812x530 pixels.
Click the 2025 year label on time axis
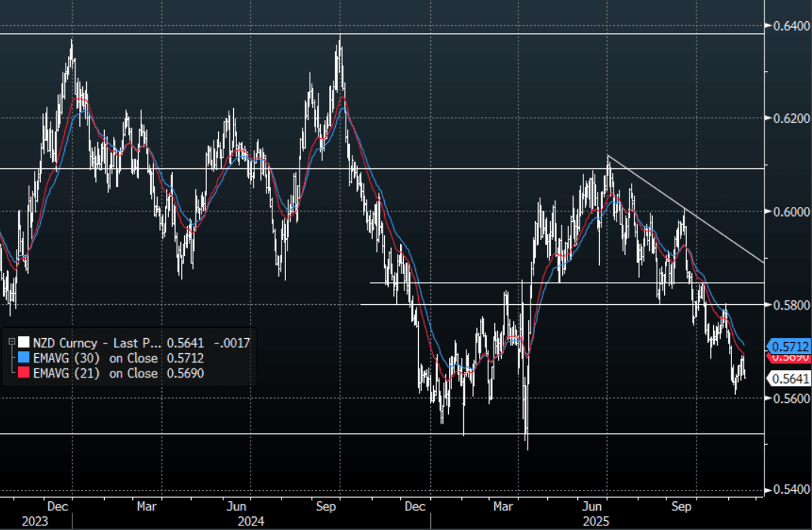pos(596,521)
